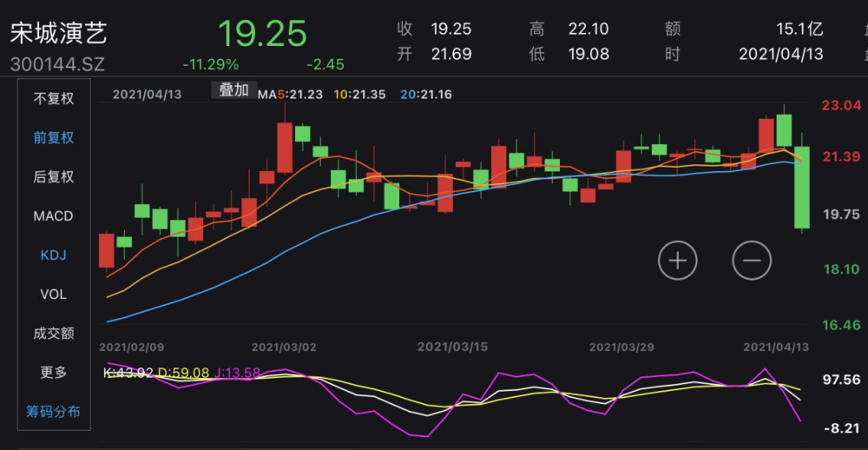Click the 2021/03/15 date marker

pyautogui.click(x=452, y=347)
